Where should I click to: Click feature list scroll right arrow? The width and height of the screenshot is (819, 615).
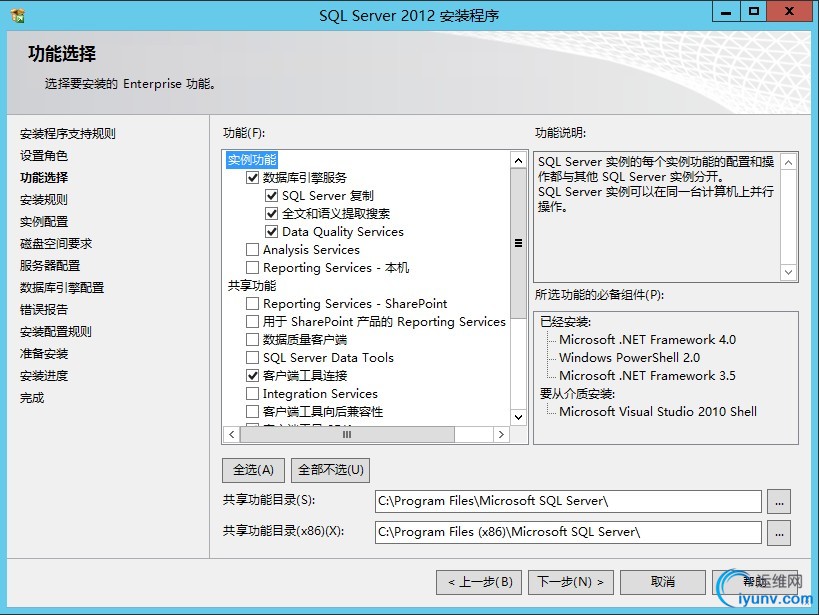[501, 435]
